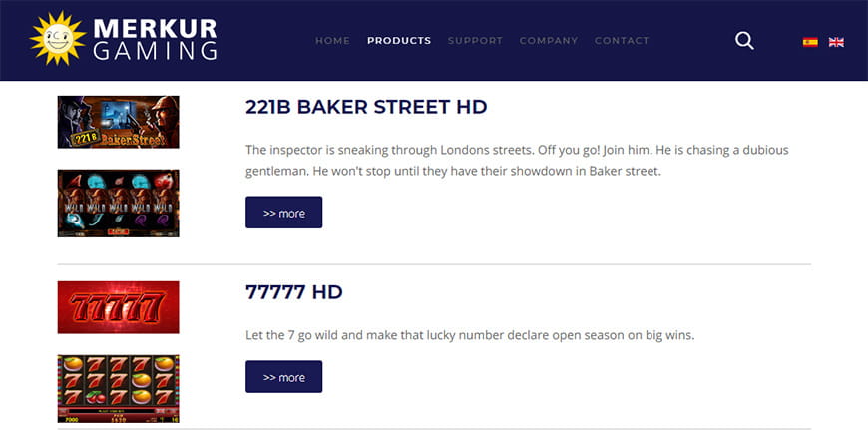The width and height of the screenshot is (868, 444).
Task: Click the 77777 HD heading
Action: click(x=293, y=292)
